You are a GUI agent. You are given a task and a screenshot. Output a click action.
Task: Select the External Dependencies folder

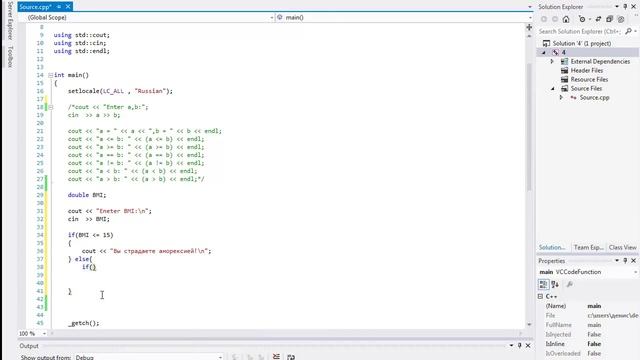[x=600, y=61]
